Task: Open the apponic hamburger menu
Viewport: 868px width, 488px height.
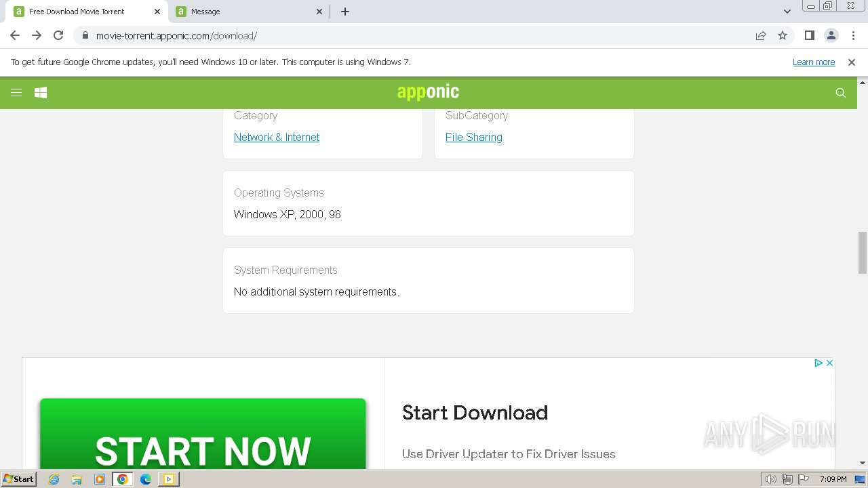Action: click(16, 93)
